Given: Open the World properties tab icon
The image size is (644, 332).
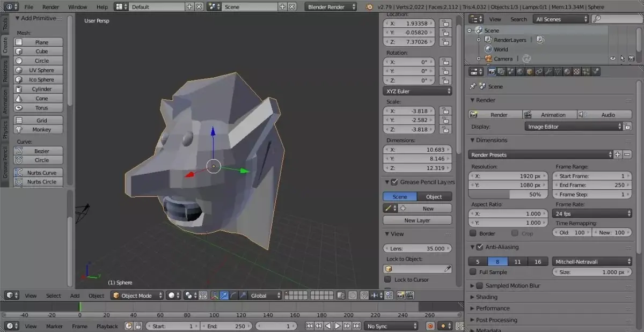Looking at the screenshot, I should 519,71.
